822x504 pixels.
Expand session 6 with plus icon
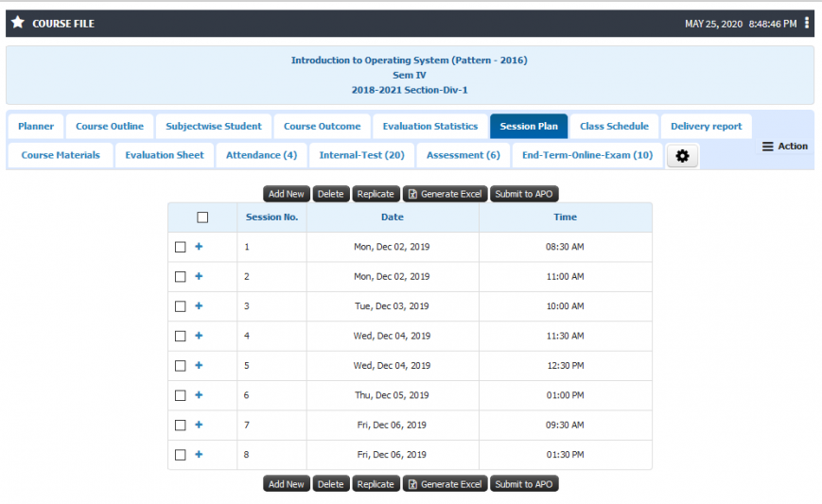tap(199, 395)
